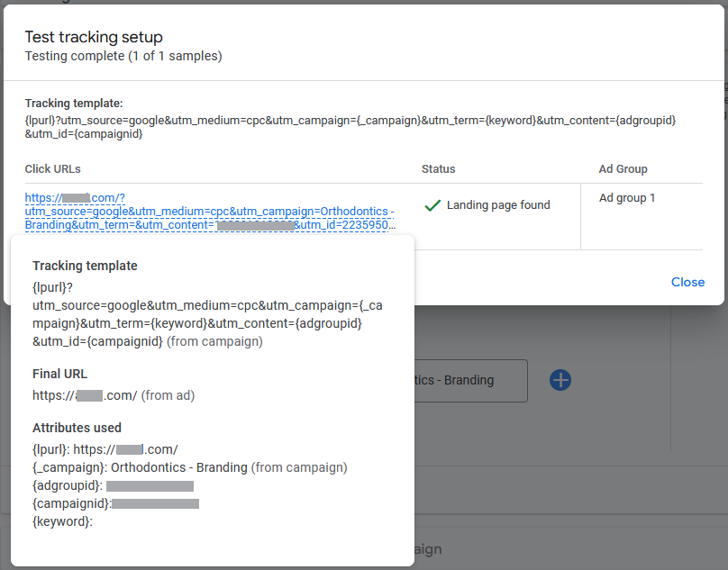Click the {keyword} attribute row
This screenshot has width=728, height=570.
(63, 521)
